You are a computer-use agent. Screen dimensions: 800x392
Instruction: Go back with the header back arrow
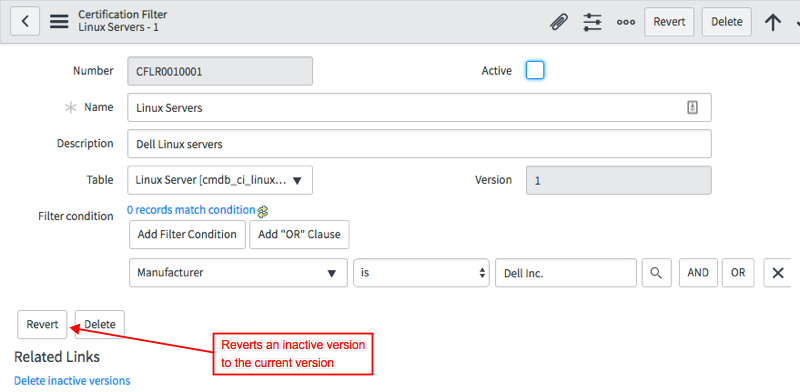click(25, 21)
